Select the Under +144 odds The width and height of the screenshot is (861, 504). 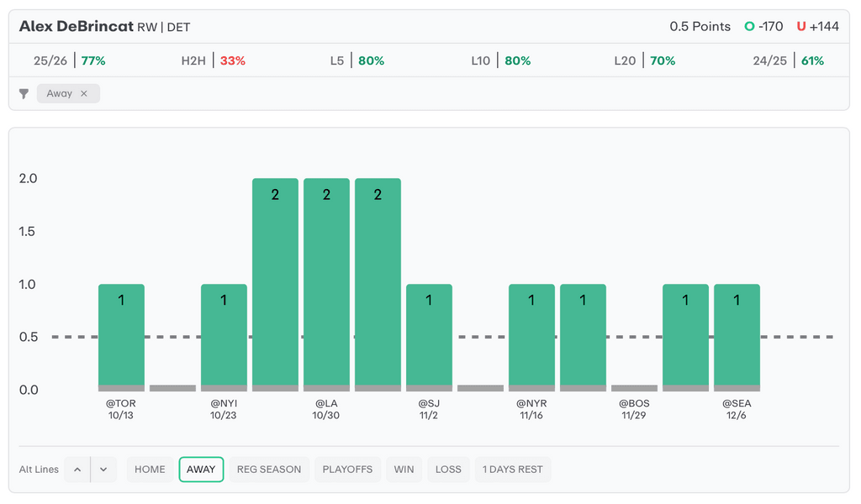[817, 27]
